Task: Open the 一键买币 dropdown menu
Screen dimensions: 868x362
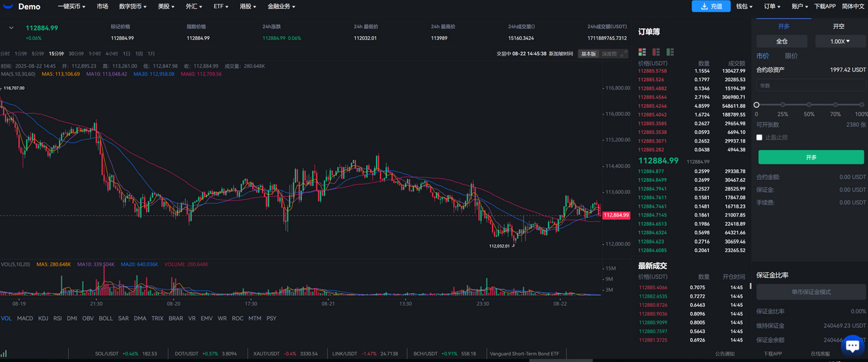Action: [72, 6]
